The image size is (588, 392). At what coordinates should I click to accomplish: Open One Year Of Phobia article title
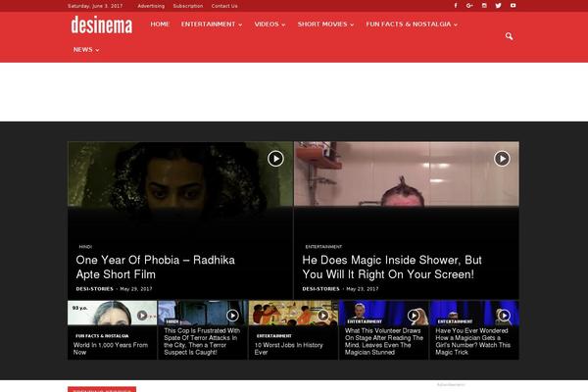pos(155,268)
